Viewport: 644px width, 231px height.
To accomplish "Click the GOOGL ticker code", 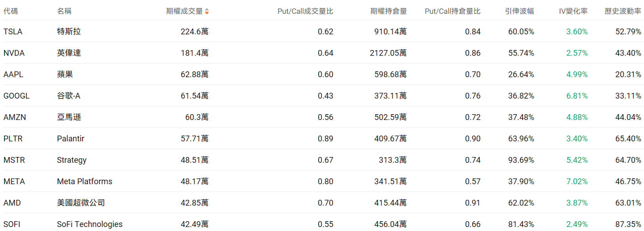I will click(x=17, y=96).
